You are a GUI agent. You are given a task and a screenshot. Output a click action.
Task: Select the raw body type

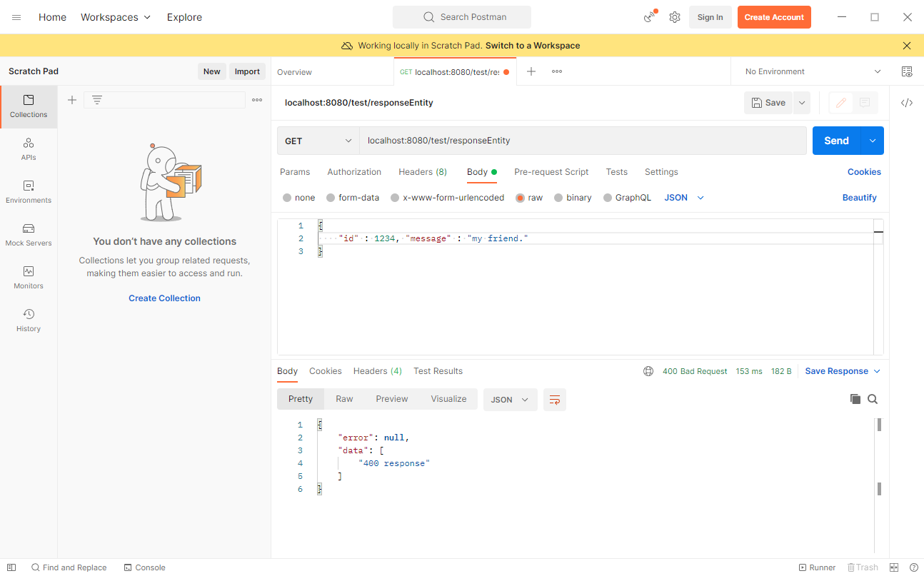pyautogui.click(x=520, y=198)
